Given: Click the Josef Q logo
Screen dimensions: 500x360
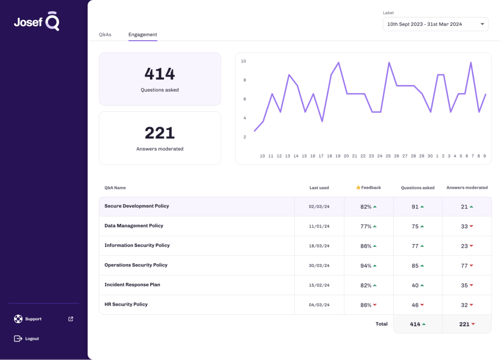Looking at the screenshot, I should coord(37,21).
